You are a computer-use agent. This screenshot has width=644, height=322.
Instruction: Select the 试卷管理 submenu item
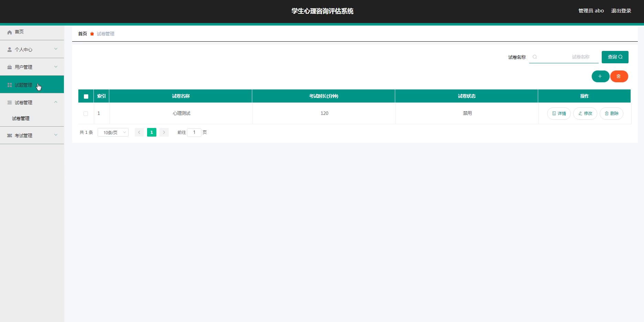[21, 118]
